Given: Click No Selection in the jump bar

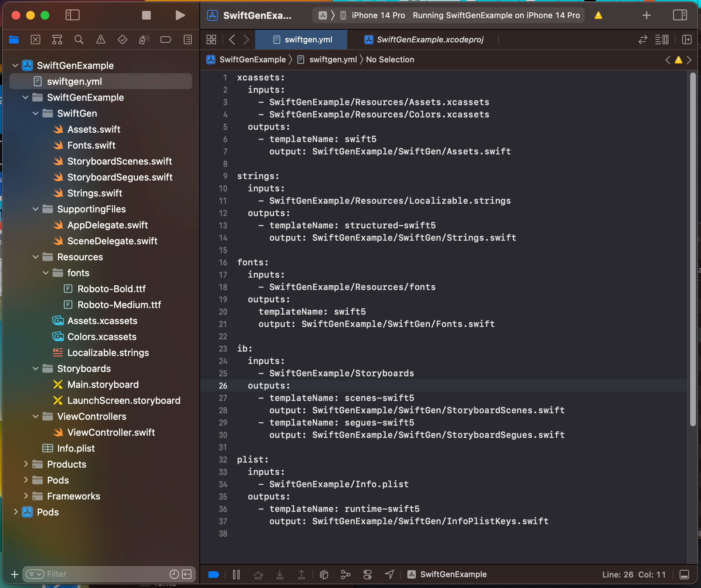Looking at the screenshot, I should pyautogui.click(x=390, y=59).
